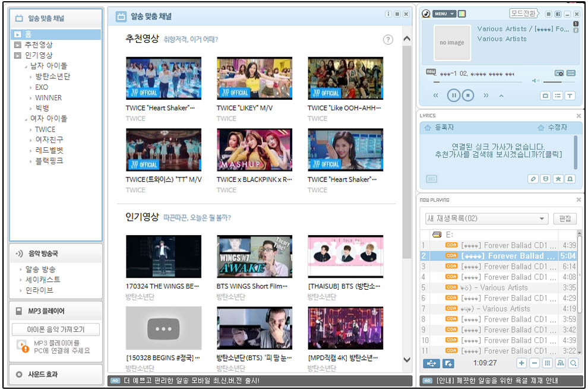Toggle the playlist panel list button
588x390 pixels.
point(558,96)
